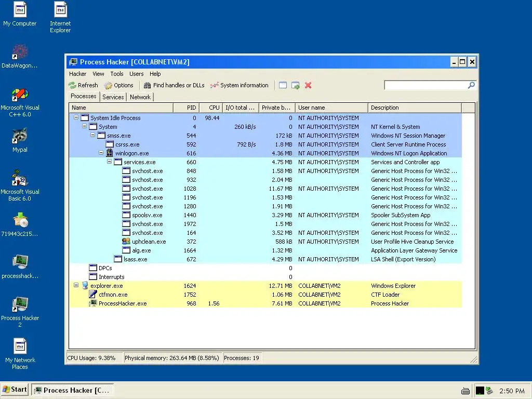Screen dimensions: 532x399
Task: Open the Help menu
Action: (155, 74)
